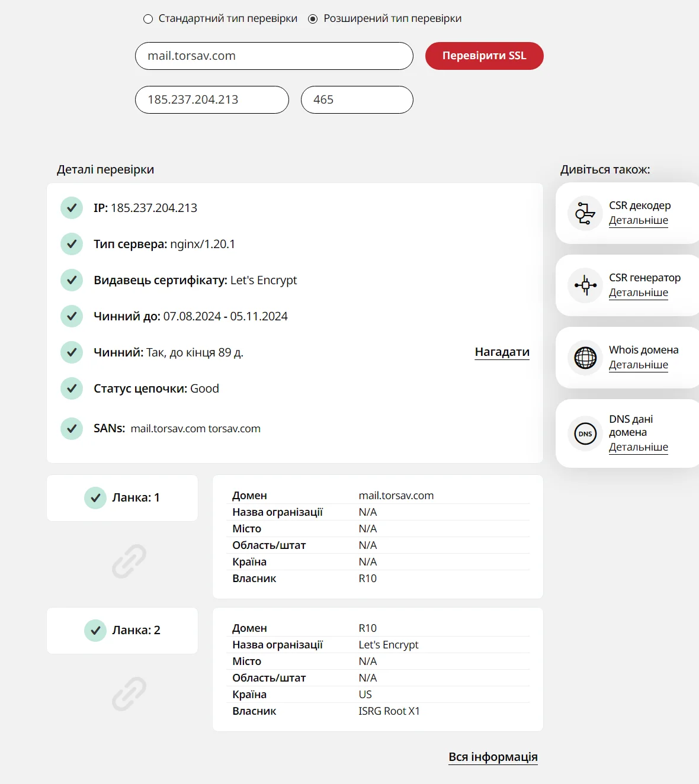
Task: Click the green checkmark next to IP
Action: pyautogui.click(x=72, y=208)
